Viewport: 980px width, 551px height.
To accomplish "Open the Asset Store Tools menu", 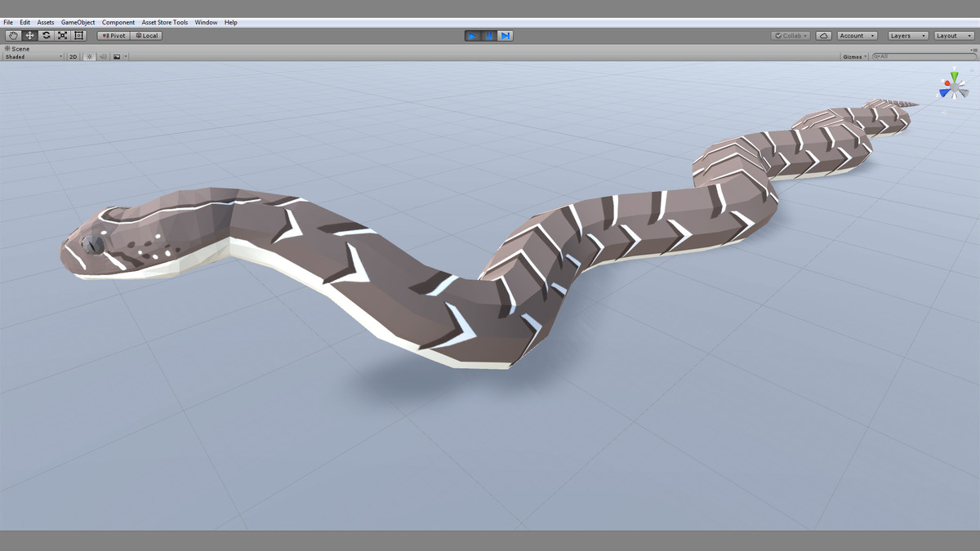I will [x=163, y=22].
